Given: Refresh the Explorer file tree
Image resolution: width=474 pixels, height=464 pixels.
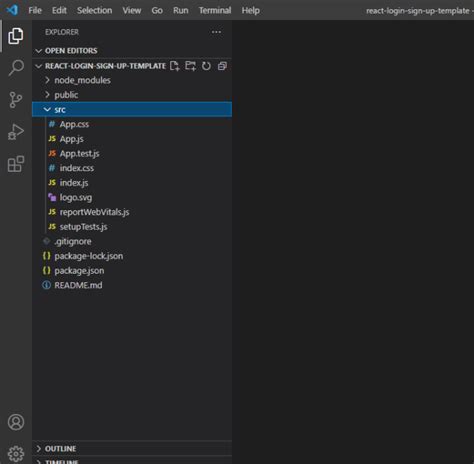Looking at the screenshot, I should click(206, 66).
